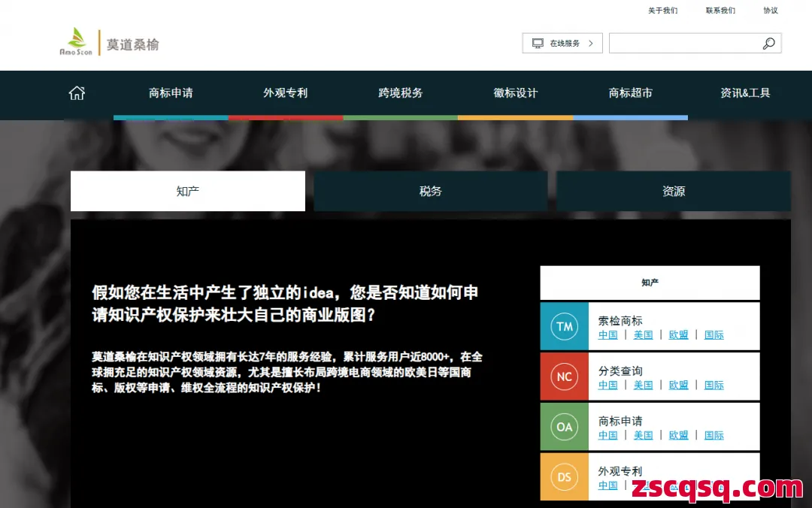Select the 知产 tab
Viewport: 812px width, 508px height.
pyautogui.click(x=187, y=191)
